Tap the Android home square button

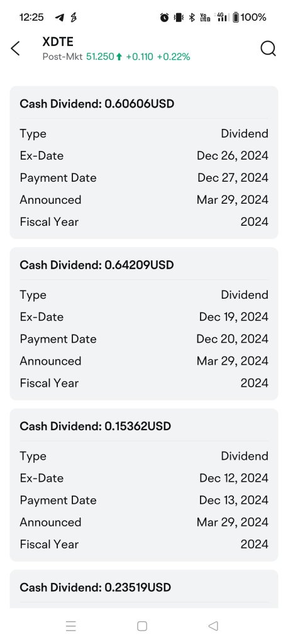(142, 626)
